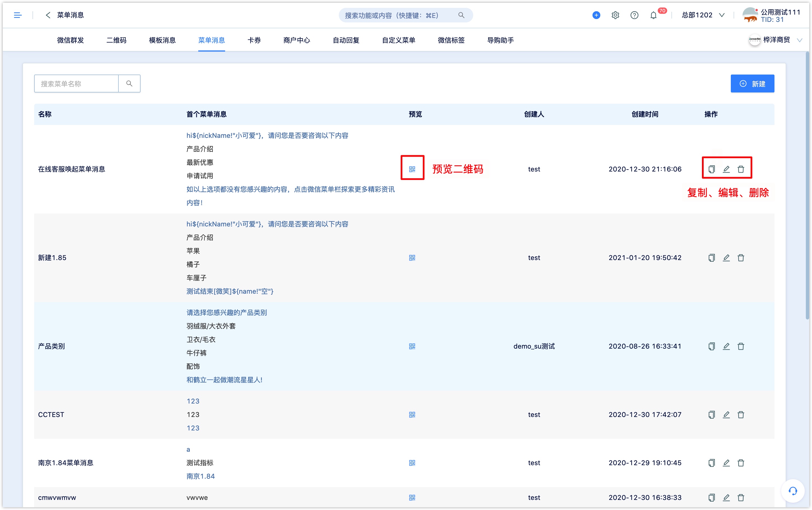This screenshot has width=812, height=510.
Task: Open the hamburger sidebar menu
Action: coord(18,15)
